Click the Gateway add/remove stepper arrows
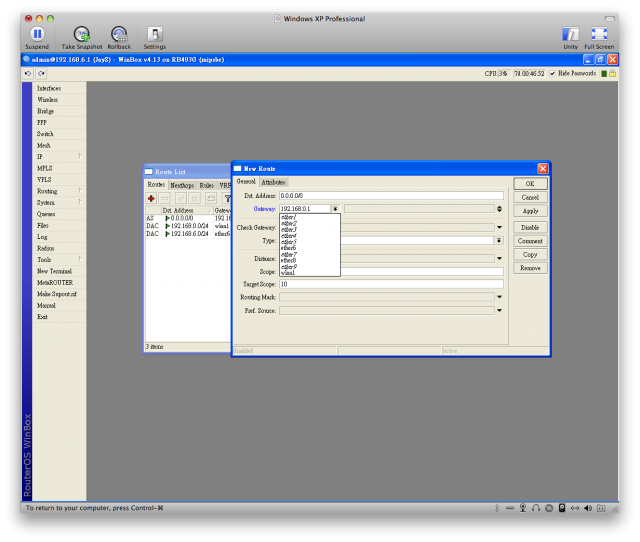Image resolution: width=640 pixels, height=542 pixels. point(499,209)
